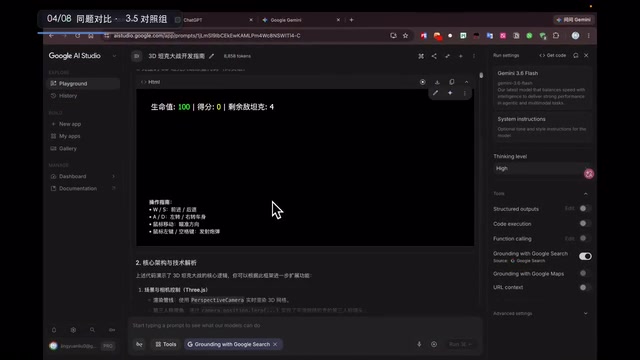This screenshot has height=360, width=640.
Task: Toggle the sidebar panel icon beside the title
Action: click(136, 56)
